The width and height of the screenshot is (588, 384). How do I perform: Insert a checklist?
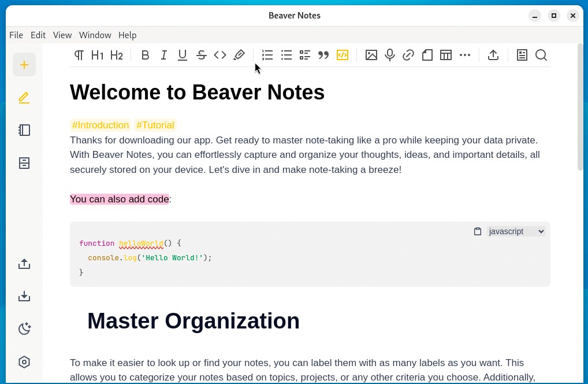click(x=305, y=55)
